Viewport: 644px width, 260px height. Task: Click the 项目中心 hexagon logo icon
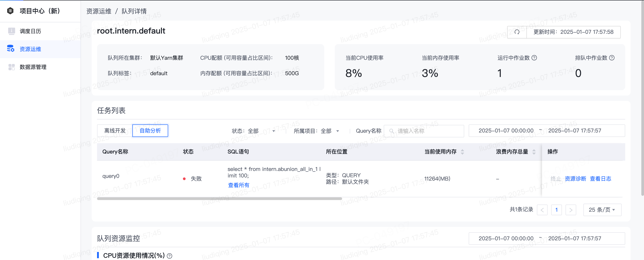point(10,11)
